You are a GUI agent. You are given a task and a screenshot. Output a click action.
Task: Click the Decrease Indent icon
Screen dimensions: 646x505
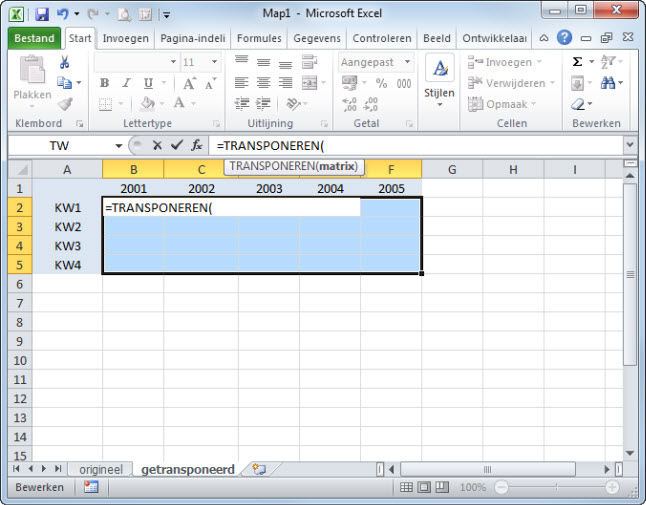(242, 104)
